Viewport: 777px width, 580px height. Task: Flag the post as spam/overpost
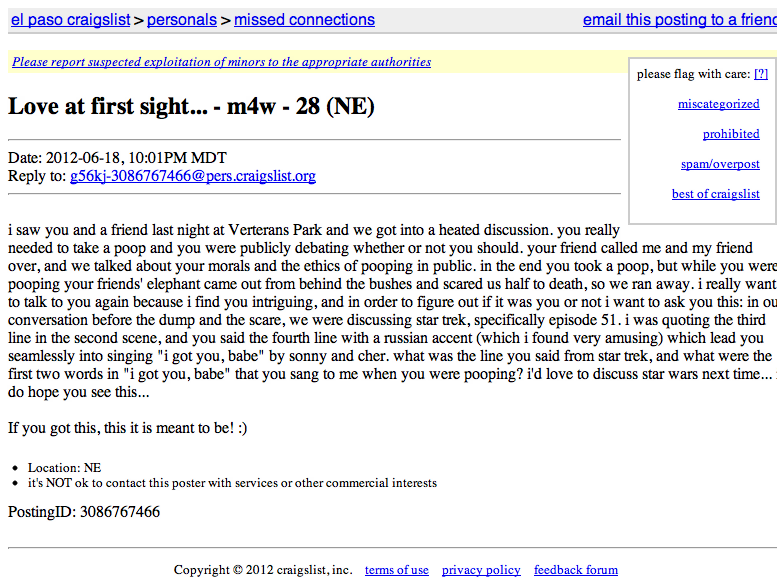720,164
